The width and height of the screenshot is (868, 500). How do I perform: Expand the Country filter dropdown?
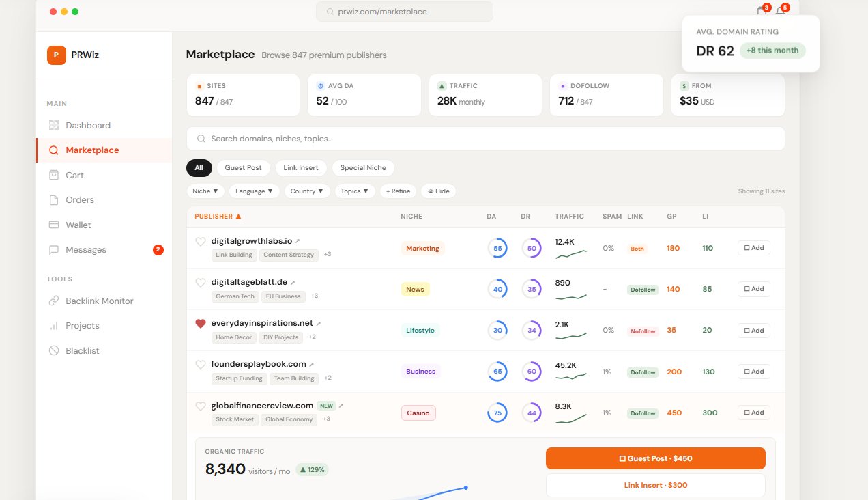[307, 191]
